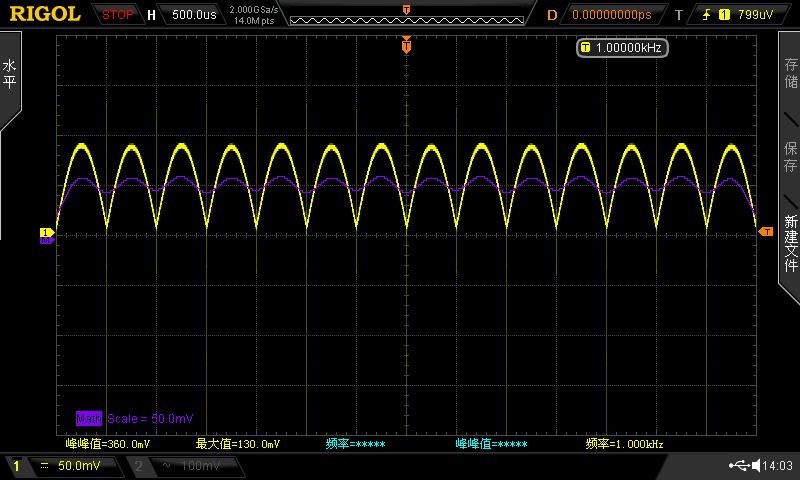Screen dimensions: 800x480
Task: Click the cyan 峰峰值=***** measurement
Action: (x=491, y=444)
